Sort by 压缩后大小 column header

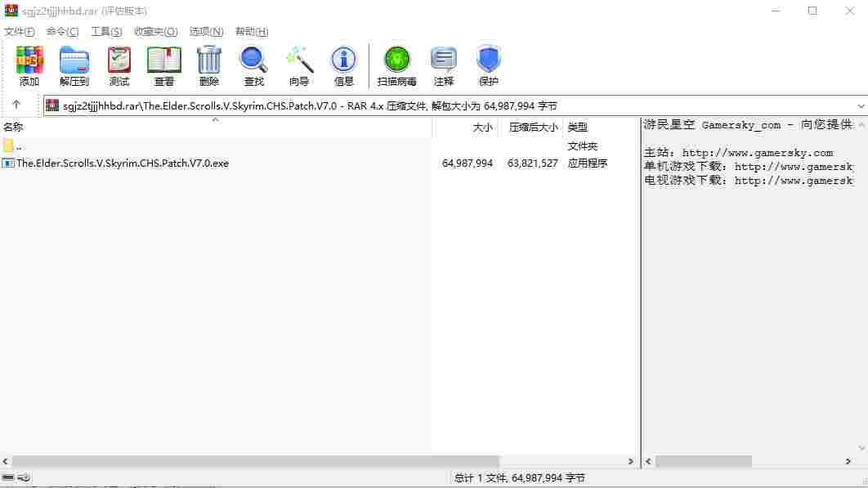(530, 128)
